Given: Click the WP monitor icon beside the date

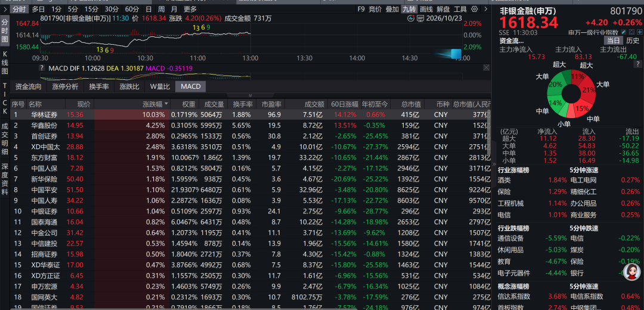Looking at the screenshot, I should [420, 18].
